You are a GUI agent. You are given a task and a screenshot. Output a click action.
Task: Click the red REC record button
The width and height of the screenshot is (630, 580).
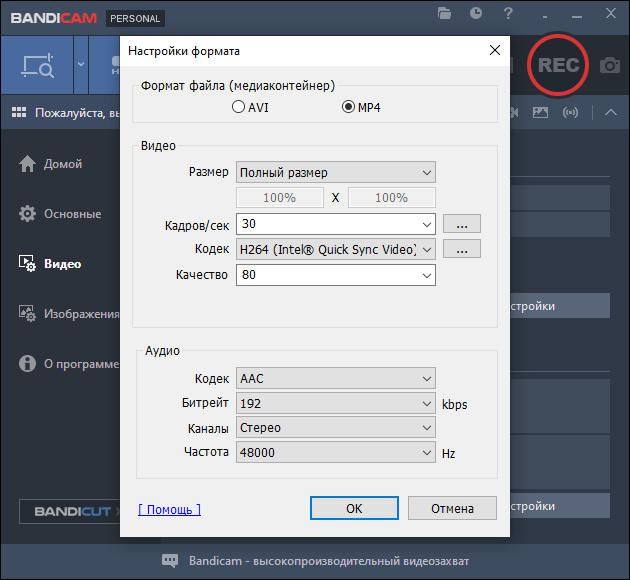558,65
